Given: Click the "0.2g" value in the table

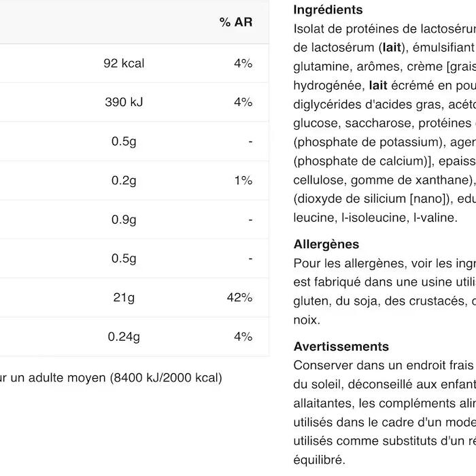Looking at the screenshot, I should tap(124, 180).
